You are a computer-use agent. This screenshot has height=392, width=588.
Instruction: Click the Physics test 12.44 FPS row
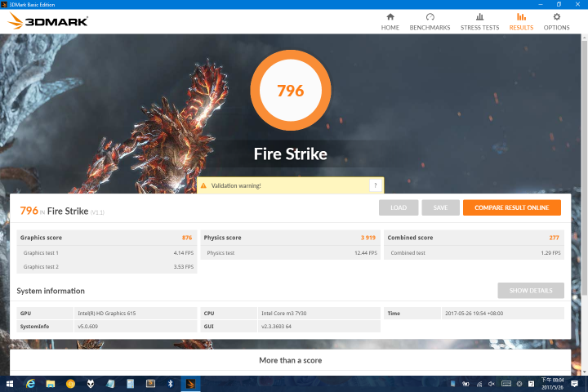pos(291,253)
